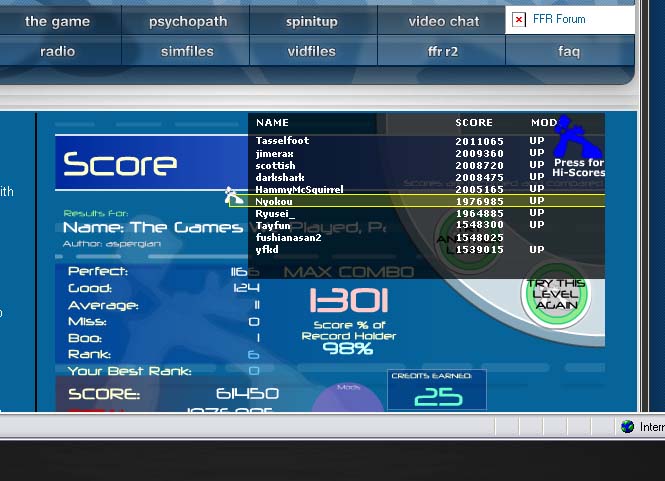Open the game menu item

(57, 21)
